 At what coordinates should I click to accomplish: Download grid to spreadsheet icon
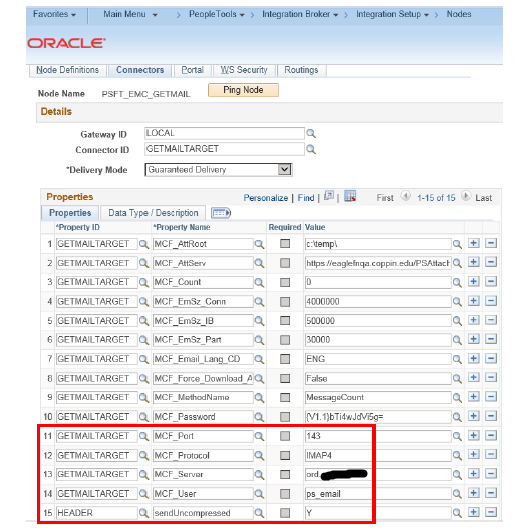[350, 196]
